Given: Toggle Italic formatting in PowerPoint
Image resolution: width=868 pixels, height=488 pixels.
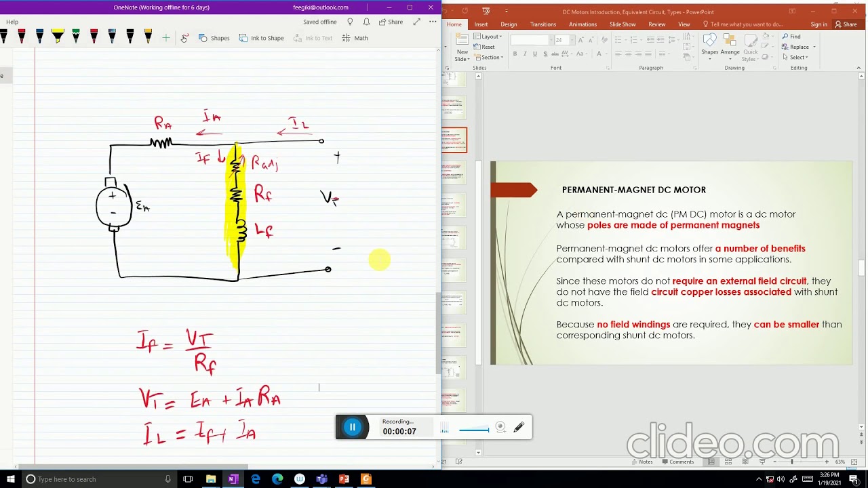Looking at the screenshot, I should [x=525, y=54].
